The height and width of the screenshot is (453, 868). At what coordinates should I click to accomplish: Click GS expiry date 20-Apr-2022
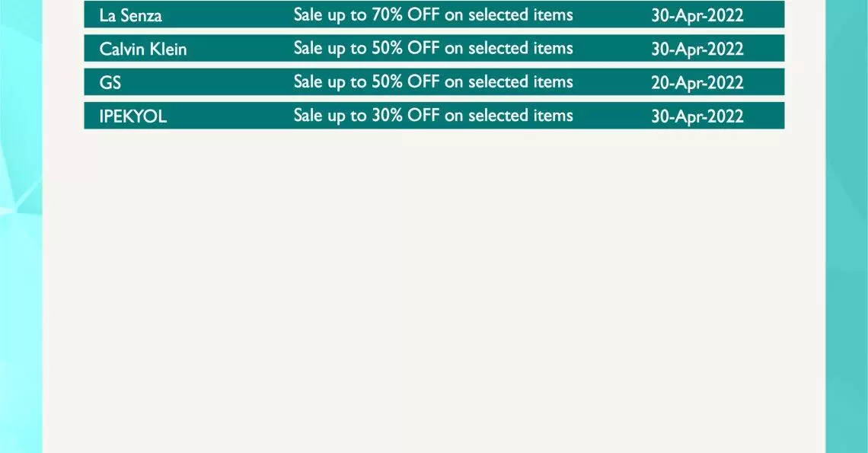tap(697, 83)
